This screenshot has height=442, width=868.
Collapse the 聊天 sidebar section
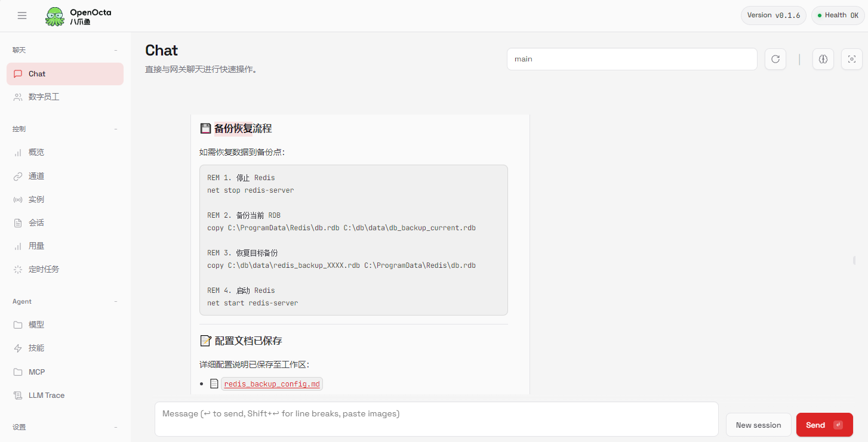pyautogui.click(x=116, y=51)
